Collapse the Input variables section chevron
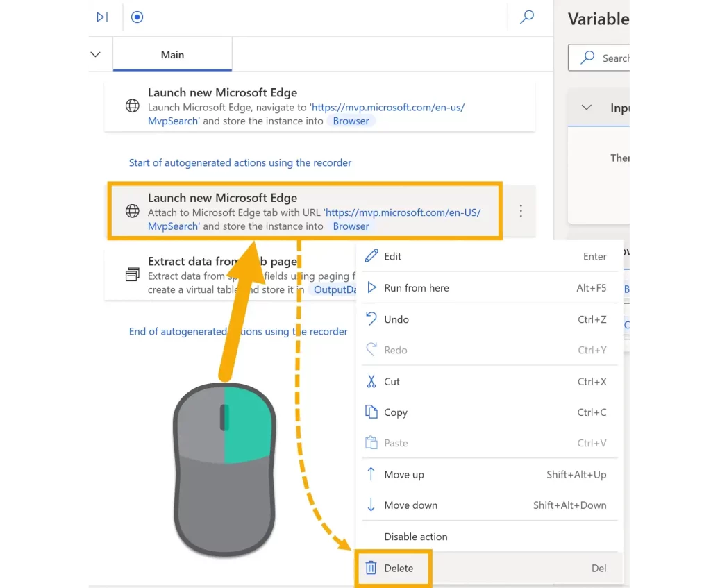711x588 pixels. 587,108
